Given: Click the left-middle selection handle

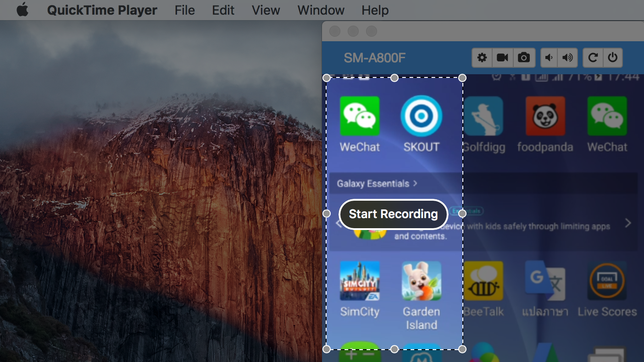Looking at the screenshot, I should click(x=327, y=214).
